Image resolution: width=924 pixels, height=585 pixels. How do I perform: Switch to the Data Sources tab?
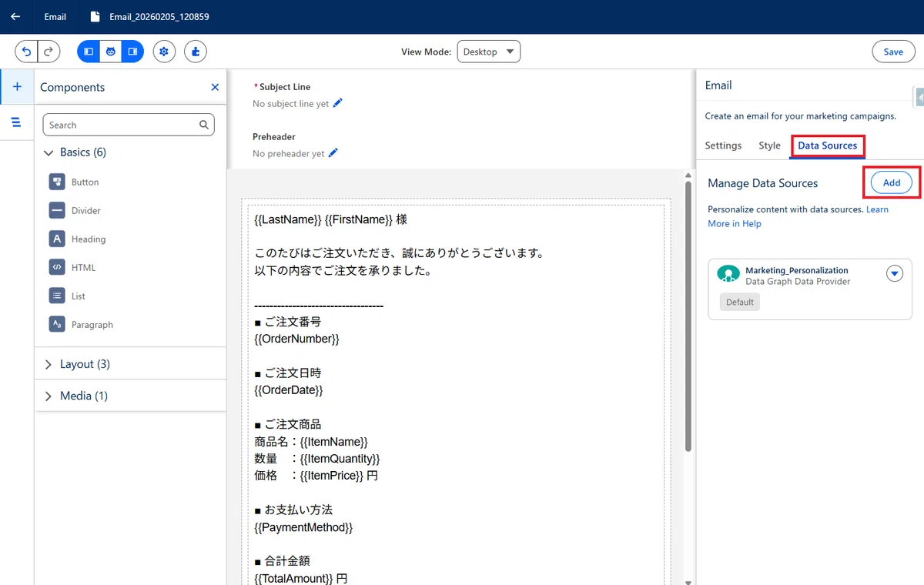point(827,145)
